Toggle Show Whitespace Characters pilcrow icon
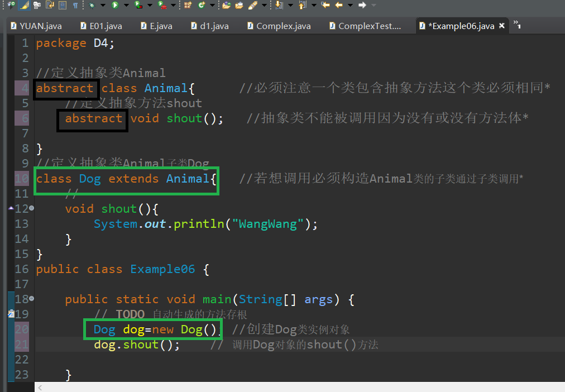565x392 pixels. coord(75,5)
